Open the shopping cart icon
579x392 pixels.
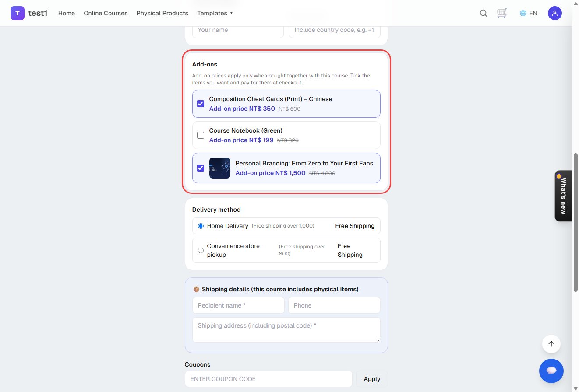502,13
